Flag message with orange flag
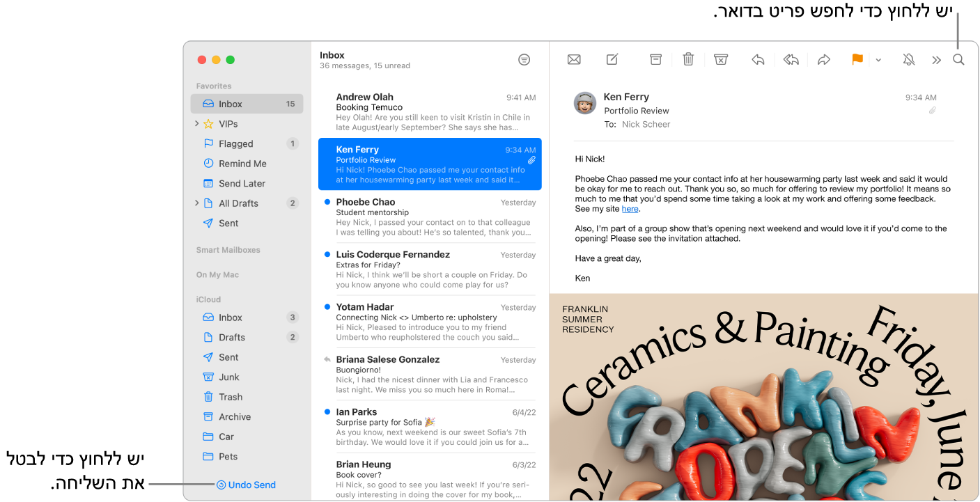Screen dimensions: 980x502 tap(857, 60)
